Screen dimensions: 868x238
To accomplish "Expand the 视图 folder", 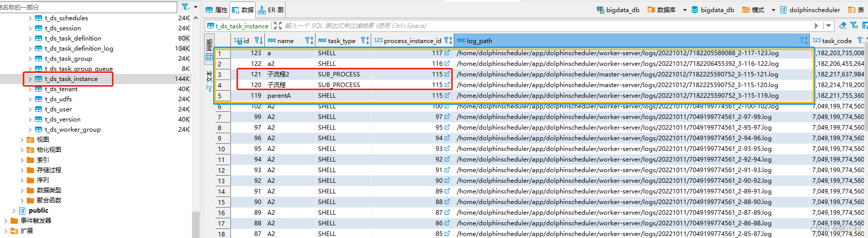I will pyautogui.click(x=22, y=140).
